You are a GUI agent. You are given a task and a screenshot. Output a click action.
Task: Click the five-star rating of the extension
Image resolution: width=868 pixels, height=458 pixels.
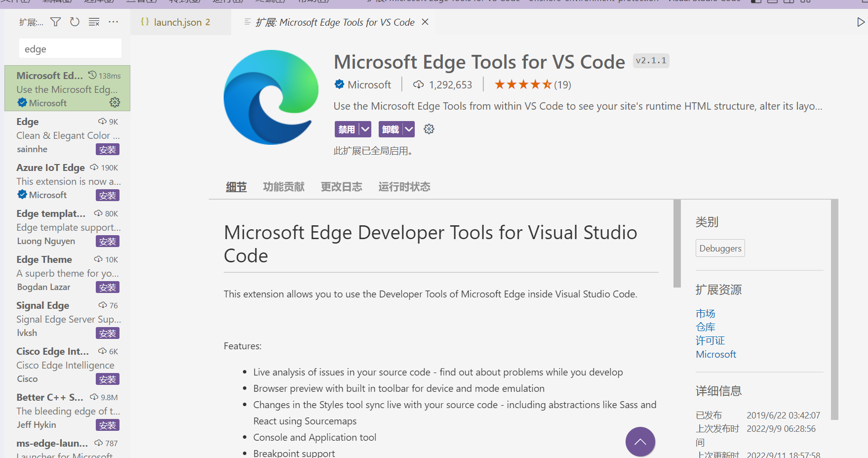(523, 84)
